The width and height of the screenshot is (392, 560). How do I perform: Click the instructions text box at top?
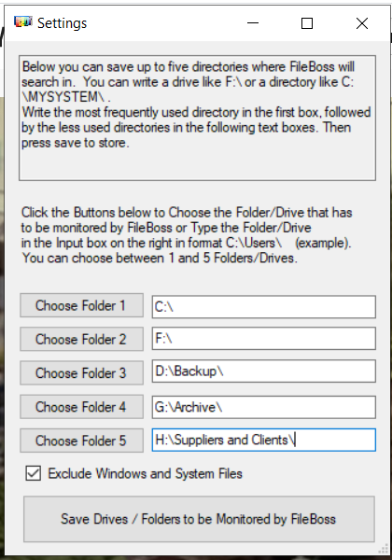[197, 118]
